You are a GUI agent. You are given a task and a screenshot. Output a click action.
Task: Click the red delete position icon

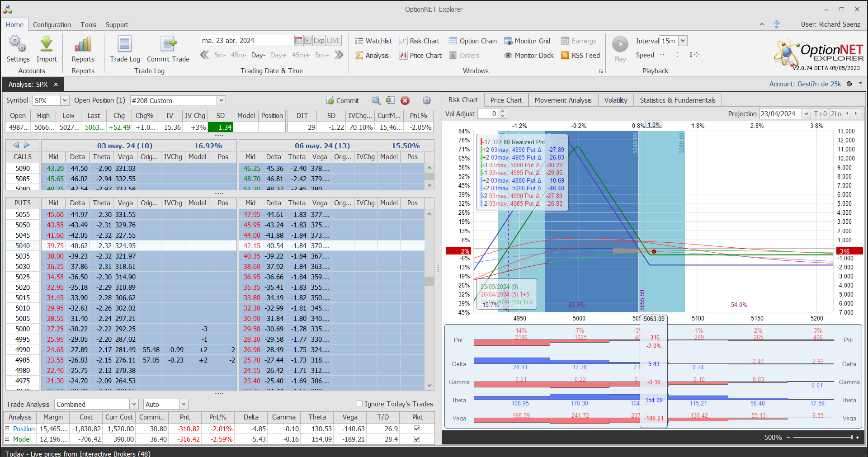[x=405, y=100]
